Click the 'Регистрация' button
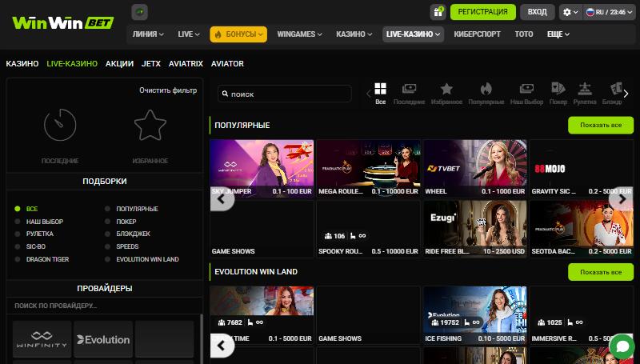The image size is (640, 364). (483, 12)
